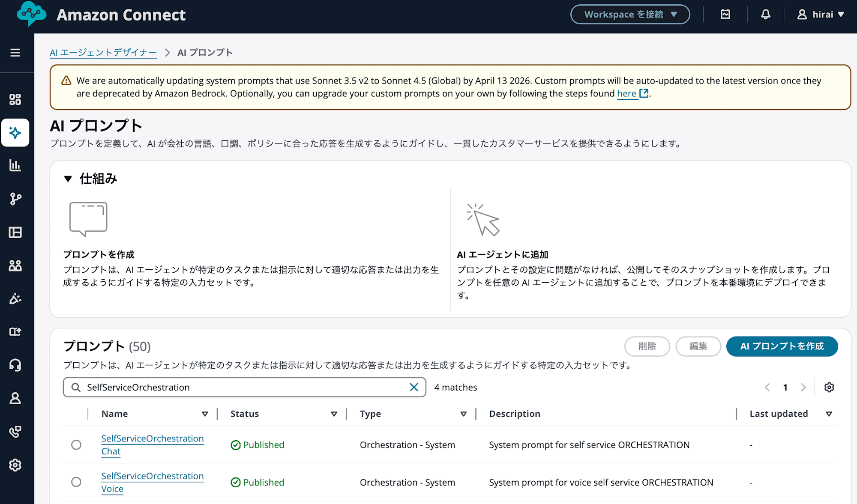Click the '4 matches' result count
This screenshot has height=504, width=857.
455,387
